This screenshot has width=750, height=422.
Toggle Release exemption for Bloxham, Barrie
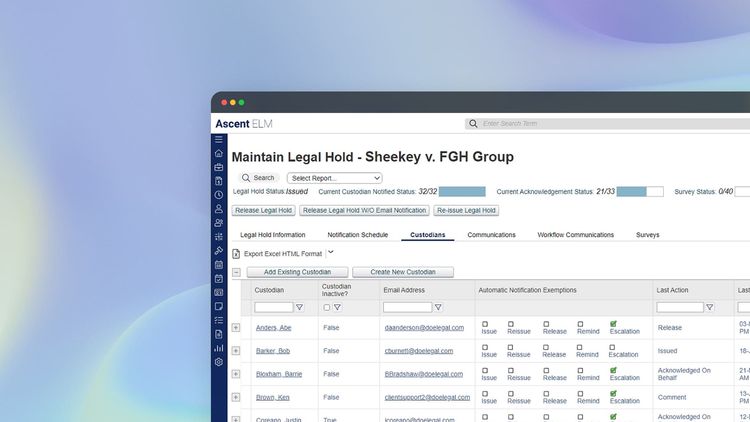tap(546, 370)
